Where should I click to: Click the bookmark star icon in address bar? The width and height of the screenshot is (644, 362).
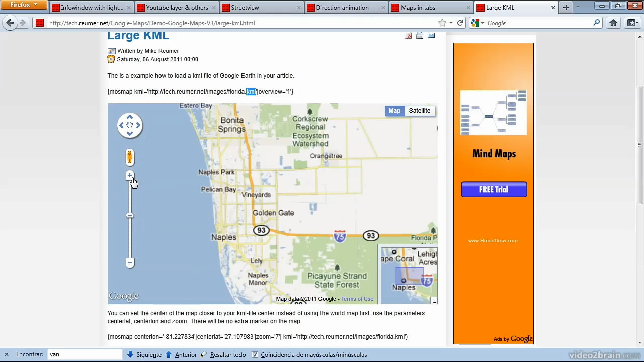click(442, 23)
